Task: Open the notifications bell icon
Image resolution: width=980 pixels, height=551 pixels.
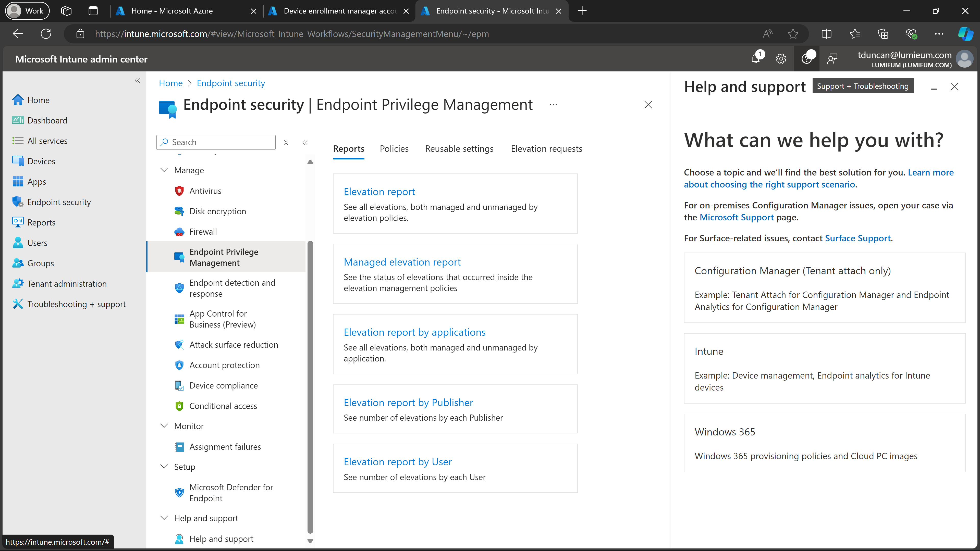Action: pos(756,59)
